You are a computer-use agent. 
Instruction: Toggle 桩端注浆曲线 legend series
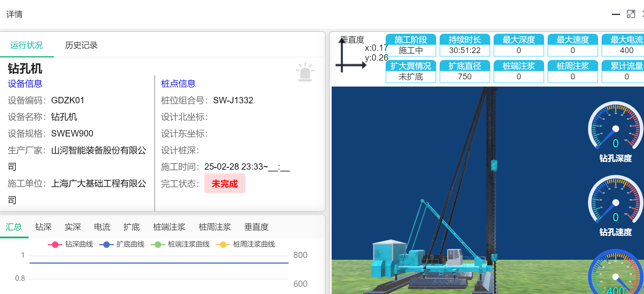[180, 244]
